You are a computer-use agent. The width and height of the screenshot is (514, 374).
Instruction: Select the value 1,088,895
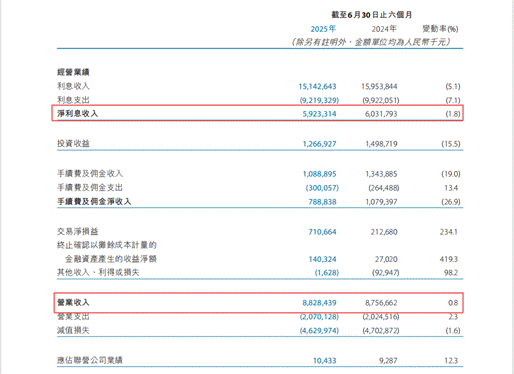(x=319, y=174)
